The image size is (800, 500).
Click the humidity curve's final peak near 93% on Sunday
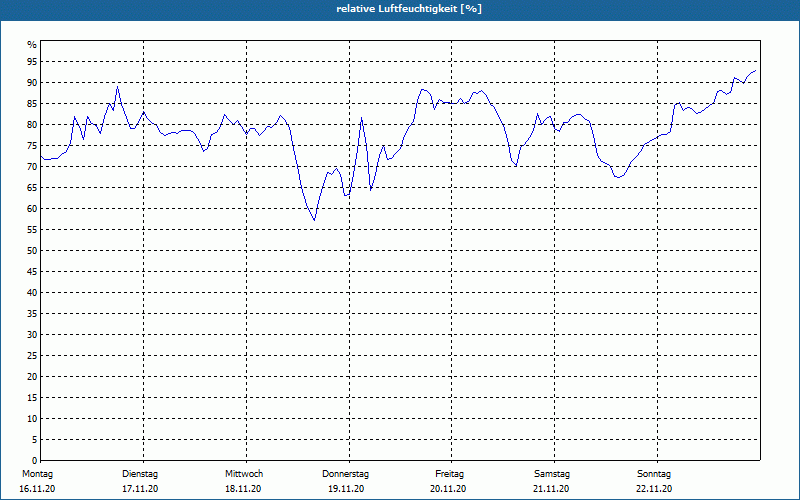pyautogui.click(x=755, y=70)
